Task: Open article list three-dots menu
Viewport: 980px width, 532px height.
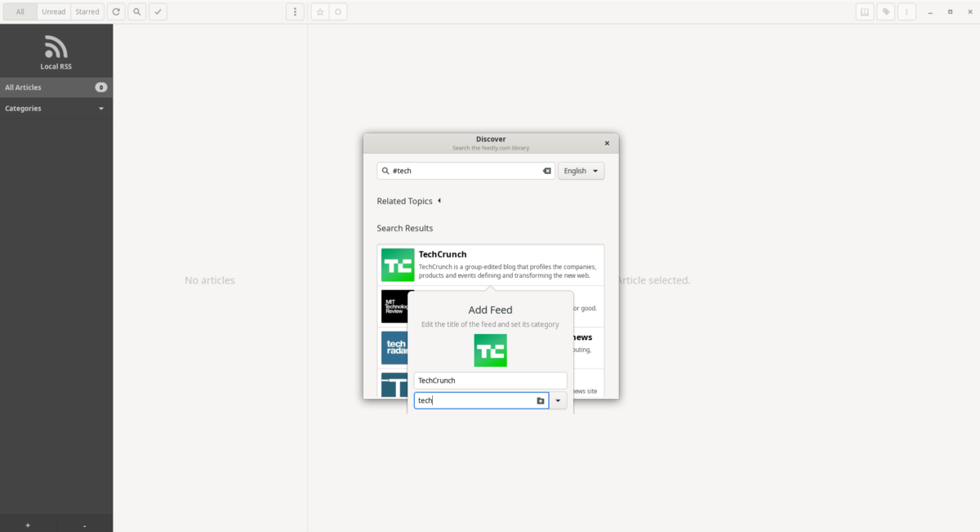Action: point(296,12)
